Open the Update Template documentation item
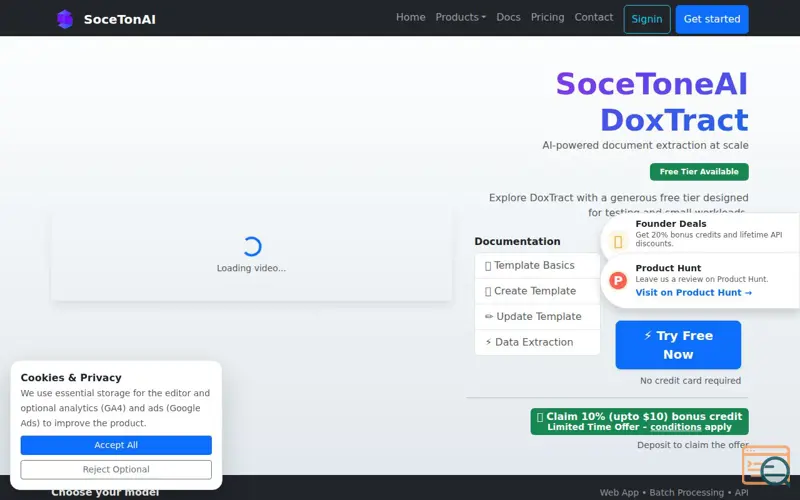Screen dimensions: 800x500 pos(537,317)
